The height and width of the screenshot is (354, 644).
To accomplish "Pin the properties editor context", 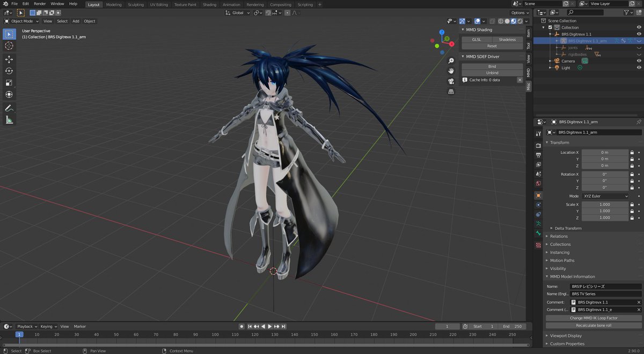I will click(x=639, y=122).
